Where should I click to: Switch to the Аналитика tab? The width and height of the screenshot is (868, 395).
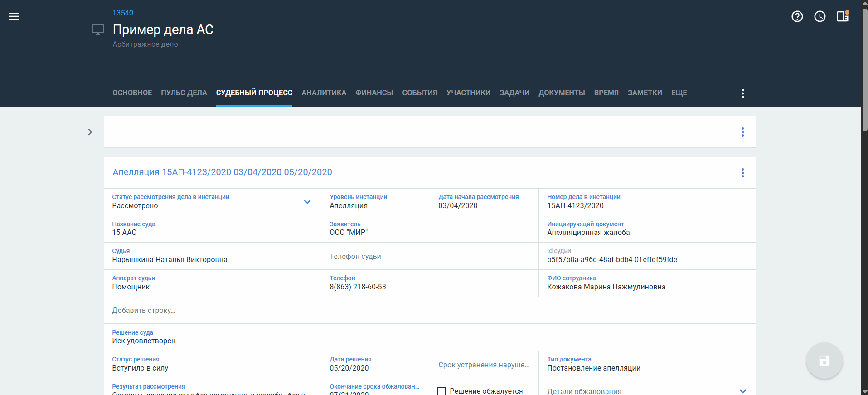click(324, 93)
